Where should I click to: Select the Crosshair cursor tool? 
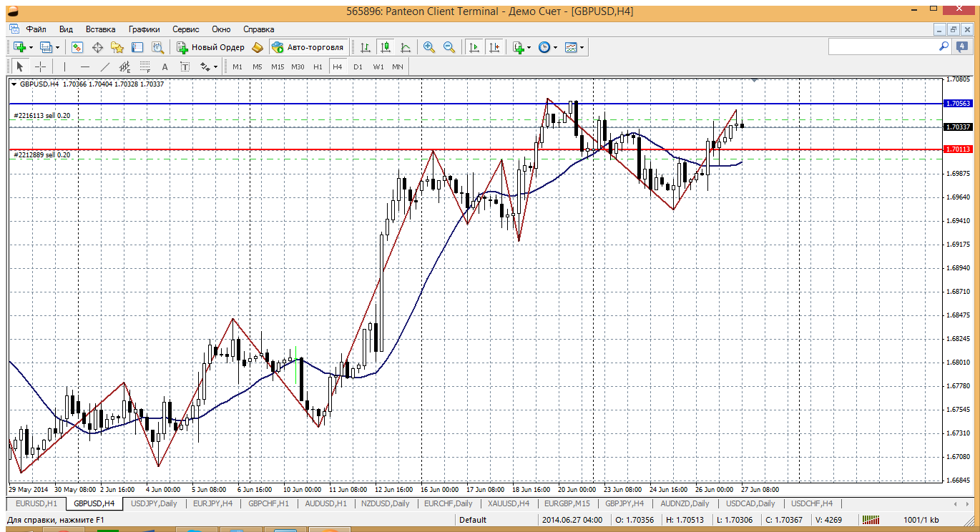(41, 66)
